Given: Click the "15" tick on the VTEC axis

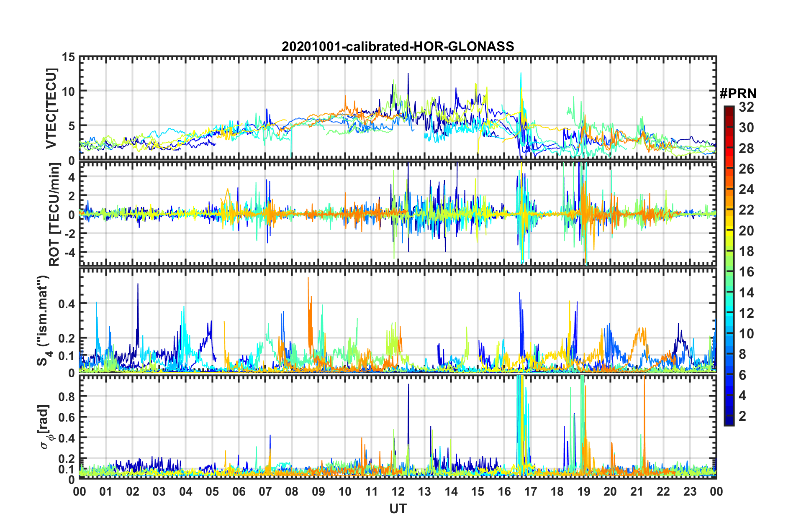Looking at the screenshot, I should coord(69,57).
